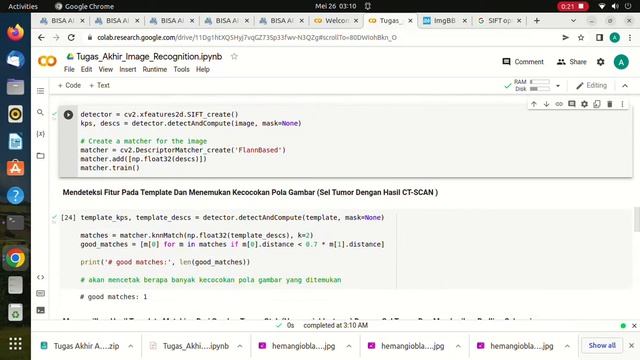This screenshot has height=360, width=640.
Task: Open Firefox from the dock
Action: point(16,32)
